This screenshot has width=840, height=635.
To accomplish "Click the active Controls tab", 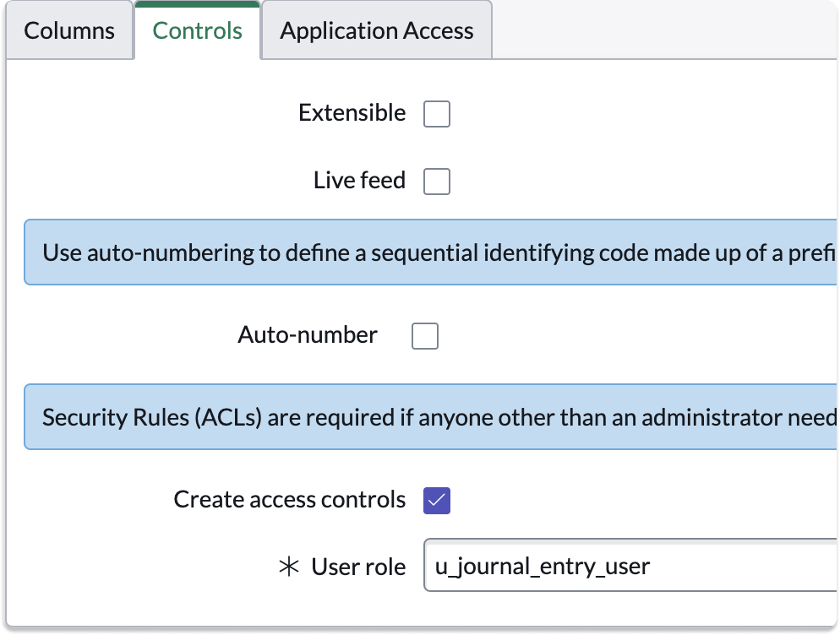I will [x=197, y=30].
